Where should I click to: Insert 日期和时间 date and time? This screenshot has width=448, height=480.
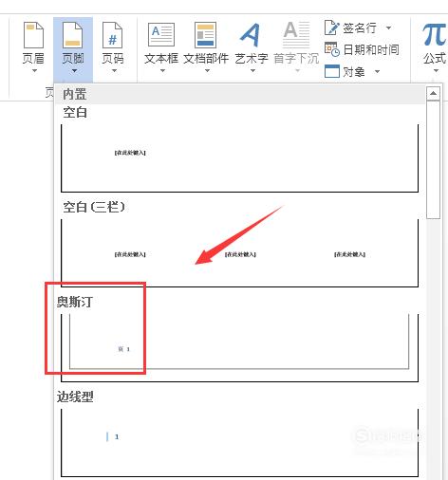pyautogui.click(x=362, y=49)
